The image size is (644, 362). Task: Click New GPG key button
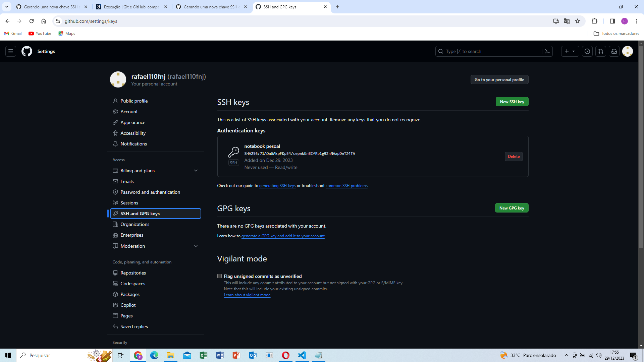512,208
